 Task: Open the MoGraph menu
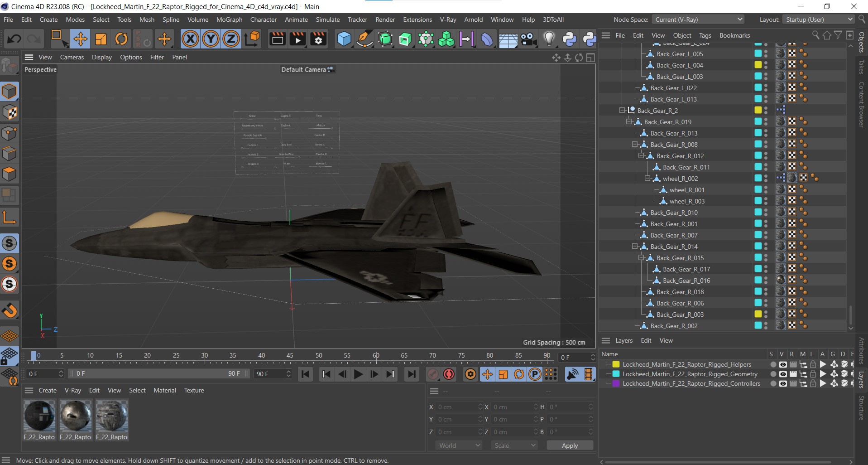pyautogui.click(x=229, y=19)
